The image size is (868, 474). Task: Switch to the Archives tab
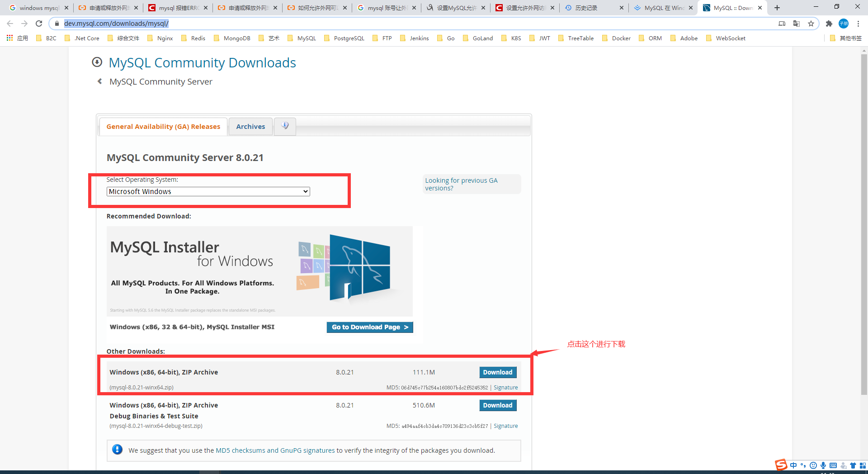point(250,127)
